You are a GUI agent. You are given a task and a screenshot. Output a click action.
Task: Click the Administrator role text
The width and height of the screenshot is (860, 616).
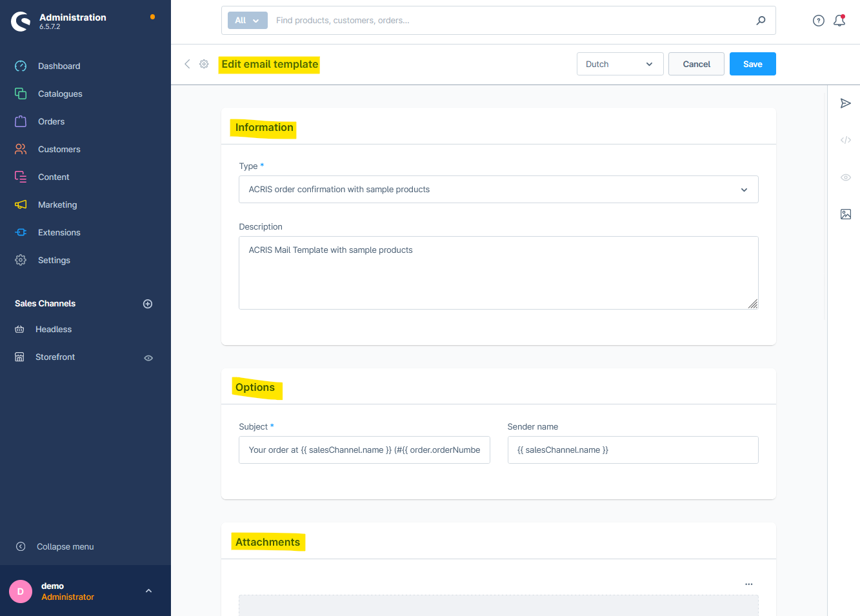pos(68,597)
